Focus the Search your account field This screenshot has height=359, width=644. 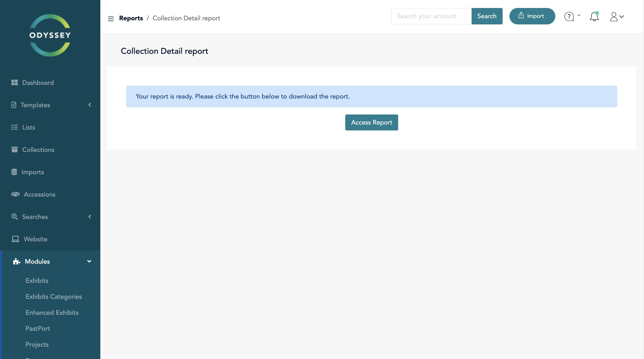pos(431,16)
